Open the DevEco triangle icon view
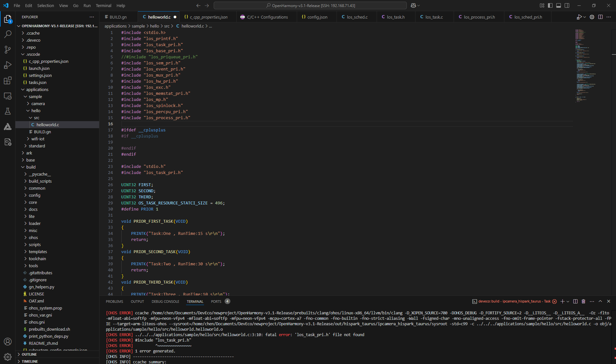Screen dimensions: 616x364 tap(8, 127)
